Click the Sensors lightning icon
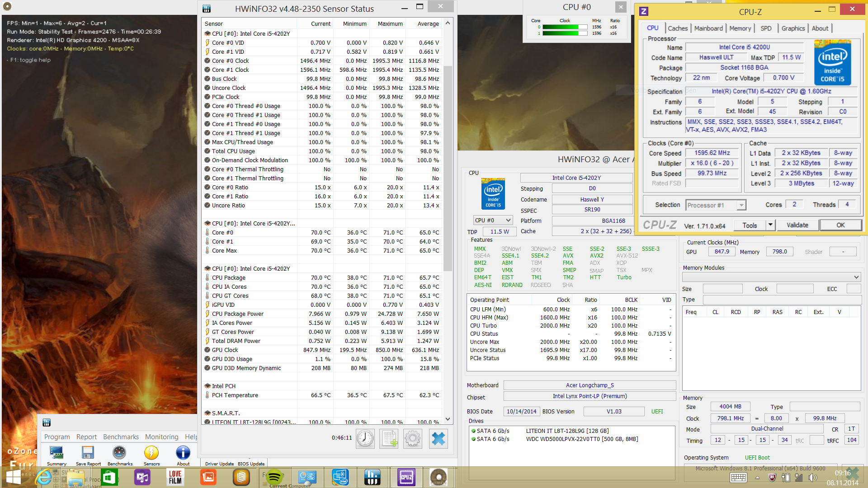 coord(151,453)
